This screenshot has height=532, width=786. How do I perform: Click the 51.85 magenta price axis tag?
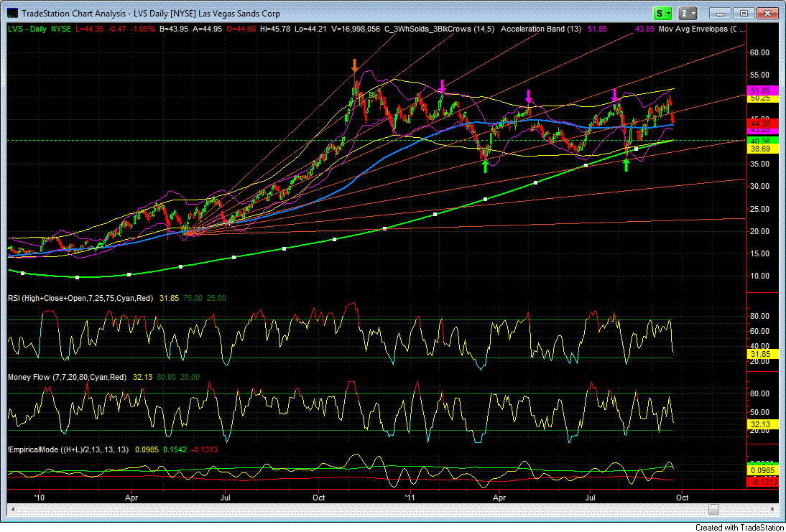coord(763,90)
